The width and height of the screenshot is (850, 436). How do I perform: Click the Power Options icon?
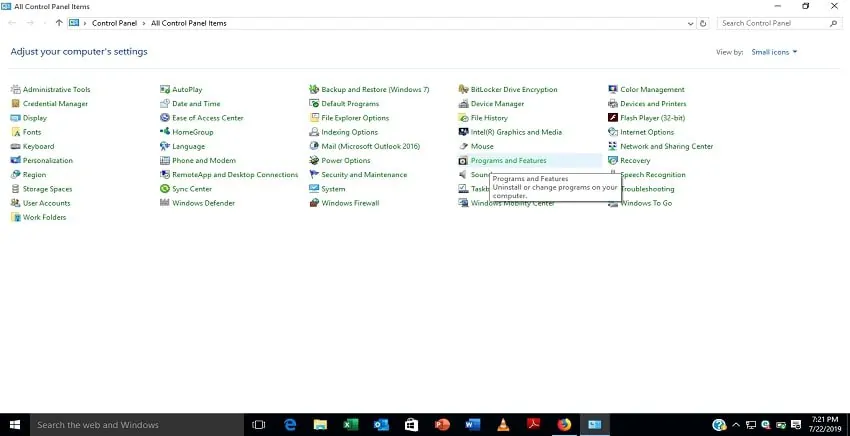(314, 161)
